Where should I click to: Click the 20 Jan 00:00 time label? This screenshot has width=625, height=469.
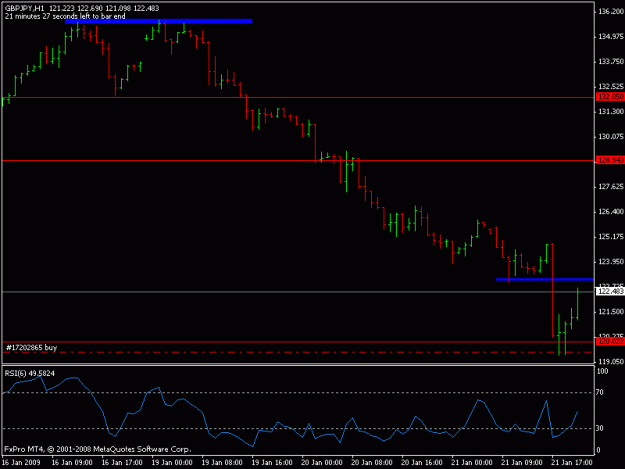tap(322, 463)
